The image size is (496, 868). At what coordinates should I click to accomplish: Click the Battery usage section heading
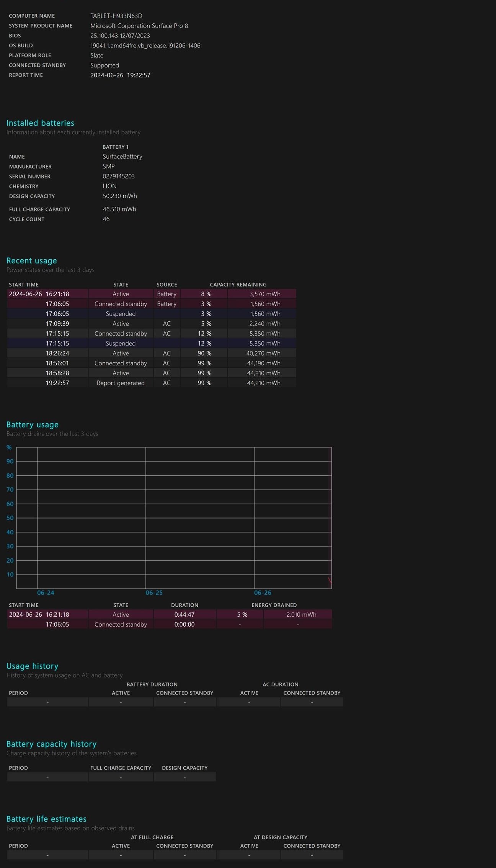pyautogui.click(x=33, y=424)
